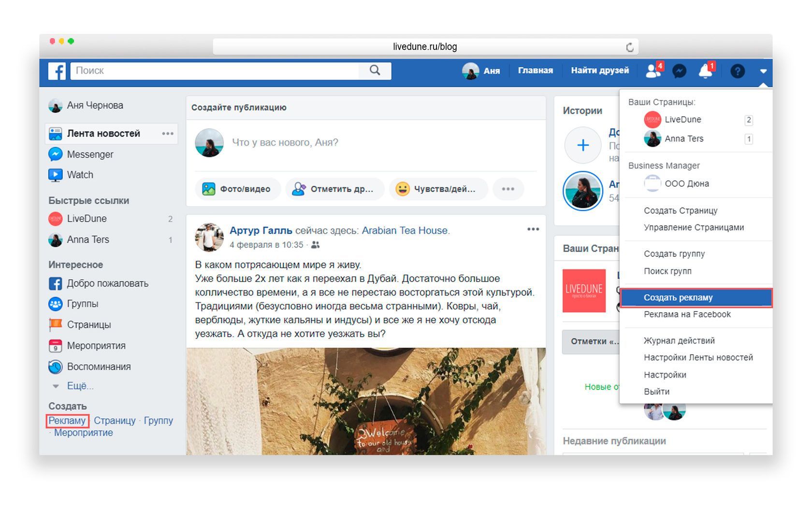This screenshot has height=508, width=812.
Task: Click Мероприятие link under Создать
Action: point(84,433)
